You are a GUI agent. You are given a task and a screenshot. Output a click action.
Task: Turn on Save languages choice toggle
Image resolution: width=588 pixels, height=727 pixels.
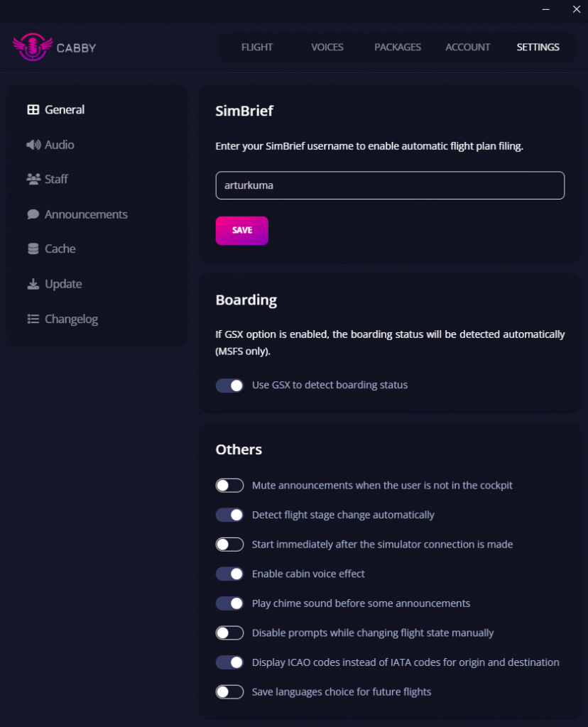229,692
